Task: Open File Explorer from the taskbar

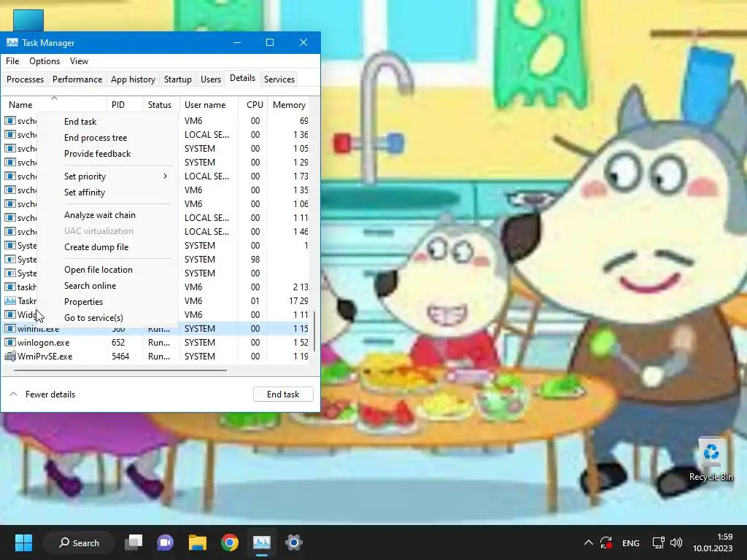Action: [x=197, y=542]
